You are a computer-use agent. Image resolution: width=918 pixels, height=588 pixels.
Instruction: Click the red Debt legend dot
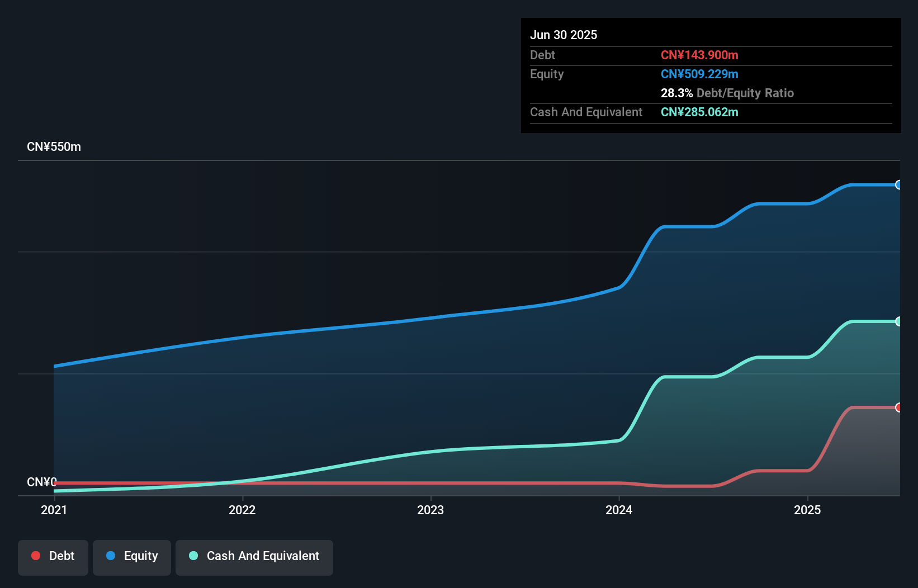35,556
